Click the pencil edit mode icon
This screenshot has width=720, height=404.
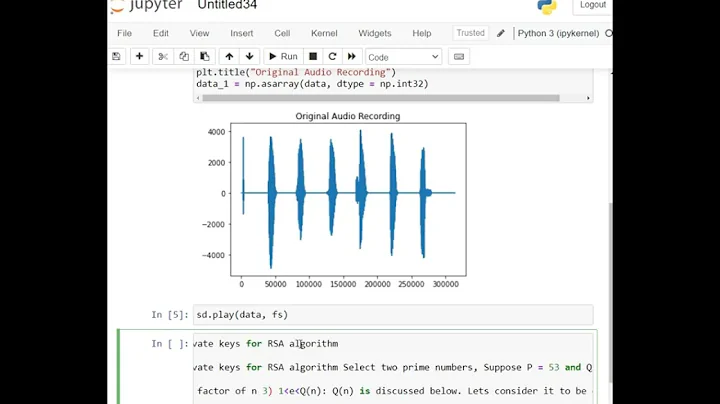point(501,33)
